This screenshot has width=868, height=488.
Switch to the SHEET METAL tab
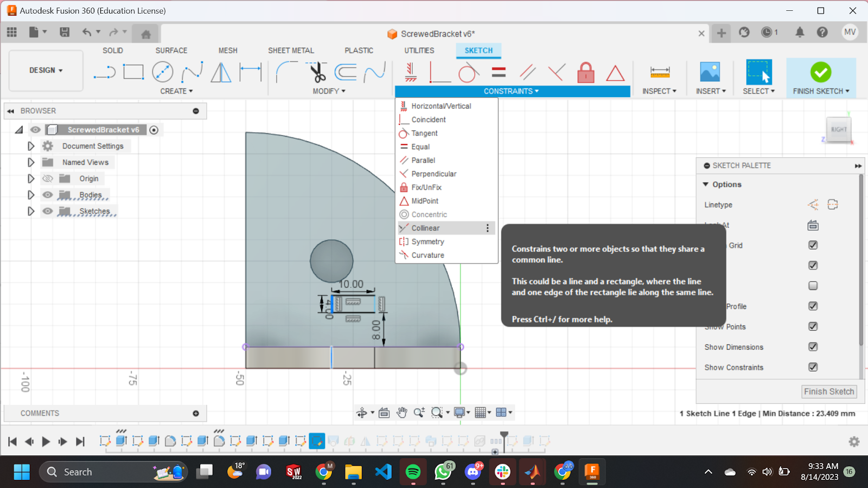(291, 50)
